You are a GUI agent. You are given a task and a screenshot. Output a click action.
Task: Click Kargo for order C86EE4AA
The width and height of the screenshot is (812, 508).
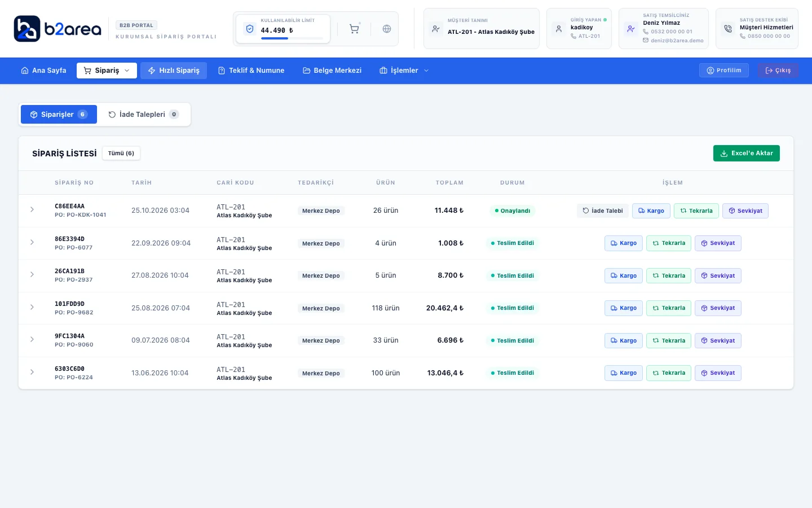[651, 211]
